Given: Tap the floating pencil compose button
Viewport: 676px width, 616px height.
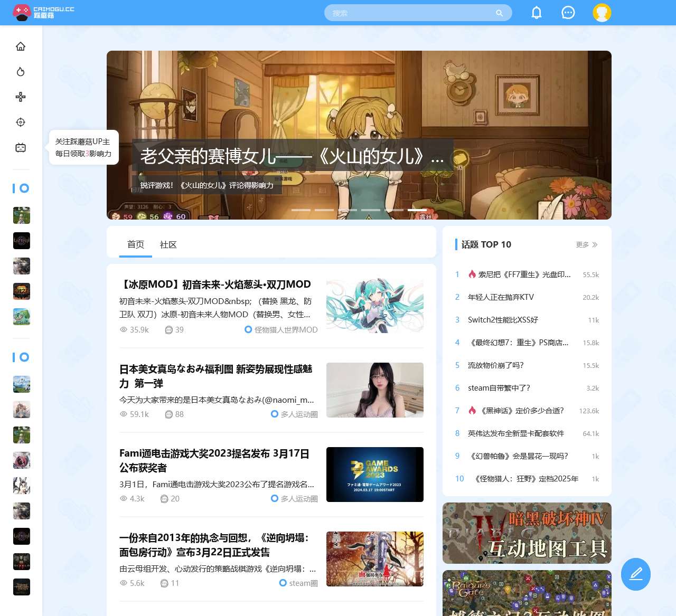Looking at the screenshot, I should pyautogui.click(x=636, y=574).
